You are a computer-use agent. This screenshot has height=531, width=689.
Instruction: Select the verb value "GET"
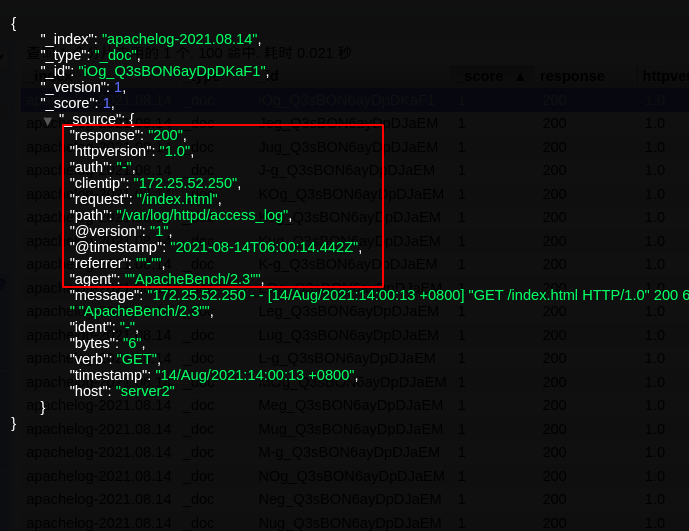(137, 359)
